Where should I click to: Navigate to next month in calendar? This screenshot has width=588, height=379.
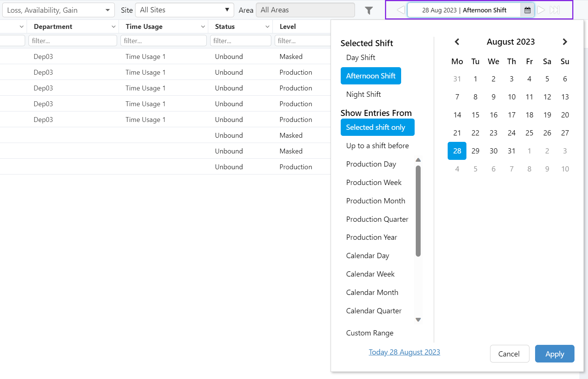565,42
